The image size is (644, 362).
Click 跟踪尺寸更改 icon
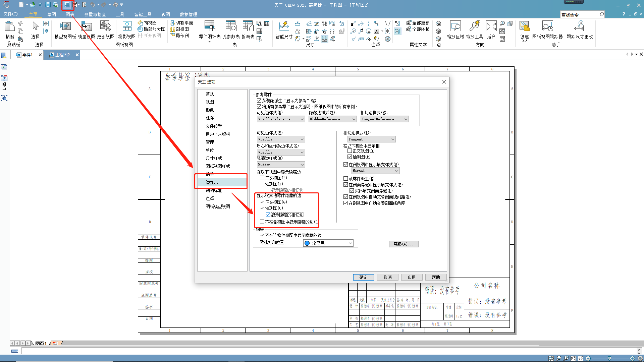pyautogui.click(x=580, y=30)
